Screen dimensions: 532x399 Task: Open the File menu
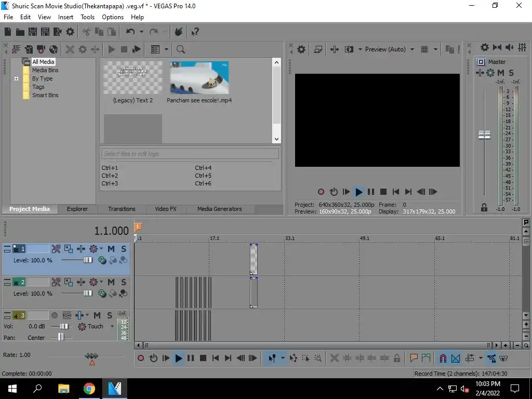coord(8,17)
